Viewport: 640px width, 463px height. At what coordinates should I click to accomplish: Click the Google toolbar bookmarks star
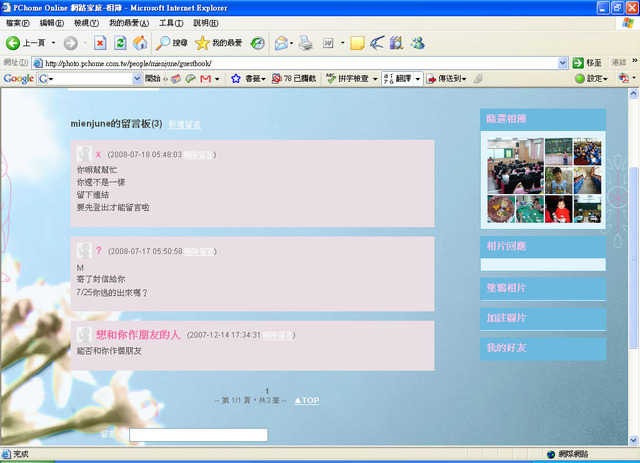236,78
